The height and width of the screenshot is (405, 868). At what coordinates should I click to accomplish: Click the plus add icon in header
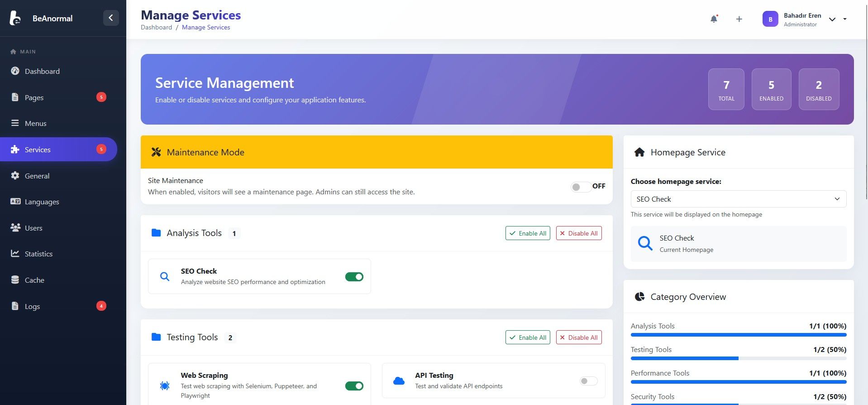739,19
